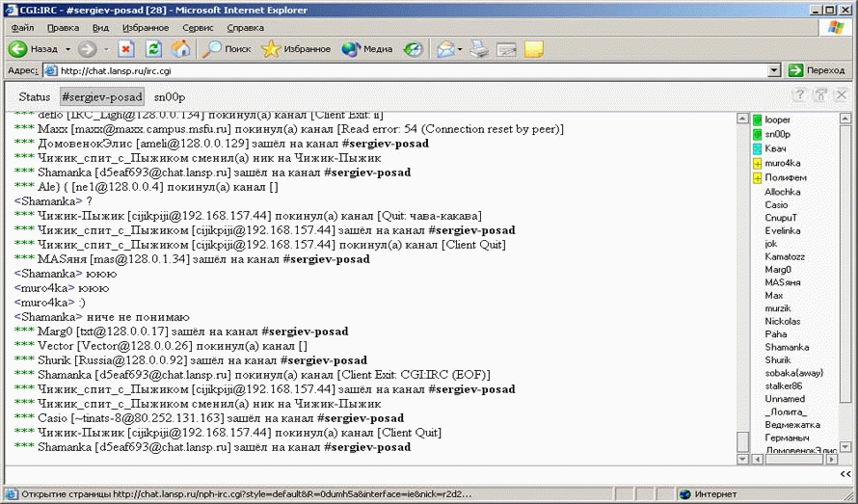Select op user looper in the nick list
Image resolution: width=858 pixels, height=504 pixels.
pos(777,120)
